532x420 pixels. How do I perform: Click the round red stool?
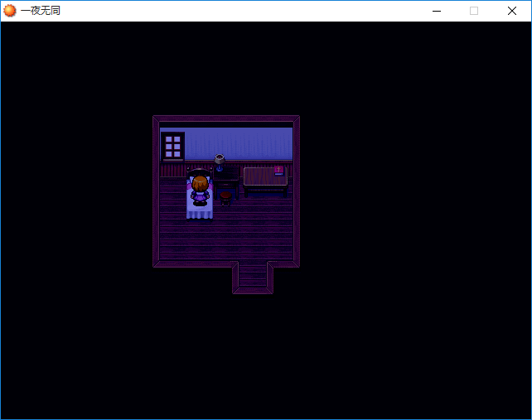click(225, 198)
